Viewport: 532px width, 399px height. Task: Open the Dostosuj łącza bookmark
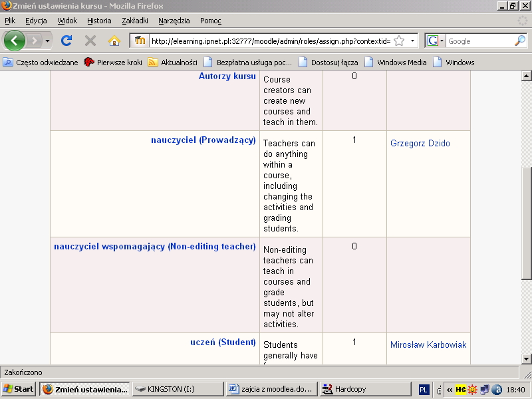(x=328, y=63)
